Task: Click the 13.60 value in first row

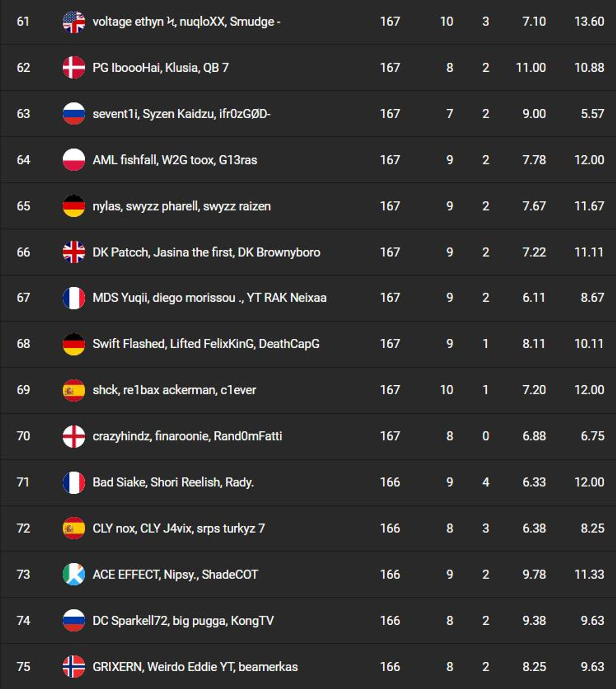Action: pyautogui.click(x=589, y=21)
